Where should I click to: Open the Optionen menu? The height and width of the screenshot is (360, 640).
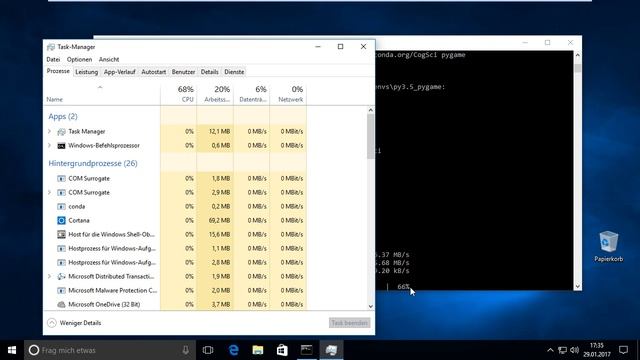(79, 60)
